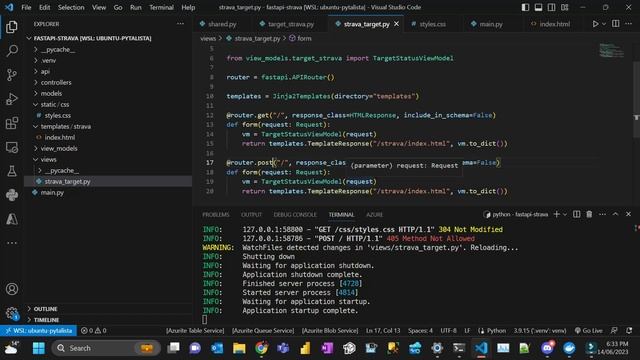The image size is (640, 360).
Task: Click errors and warnings count in status bar
Action: (93, 331)
